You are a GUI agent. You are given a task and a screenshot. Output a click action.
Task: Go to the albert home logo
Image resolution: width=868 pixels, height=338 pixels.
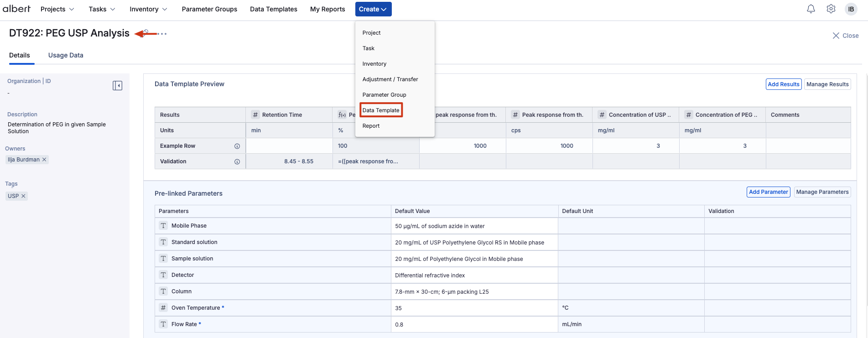(16, 9)
